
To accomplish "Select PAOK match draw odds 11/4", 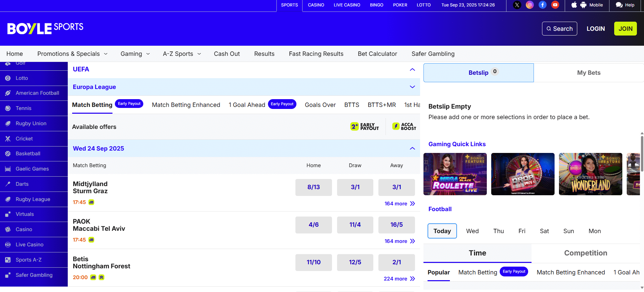I will pyautogui.click(x=355, y=225).
